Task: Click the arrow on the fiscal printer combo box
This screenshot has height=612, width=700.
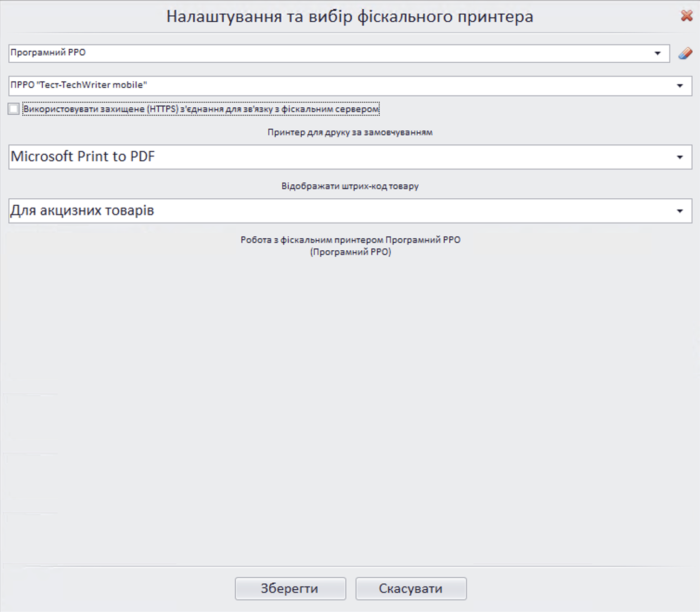Action: point(659,53)
